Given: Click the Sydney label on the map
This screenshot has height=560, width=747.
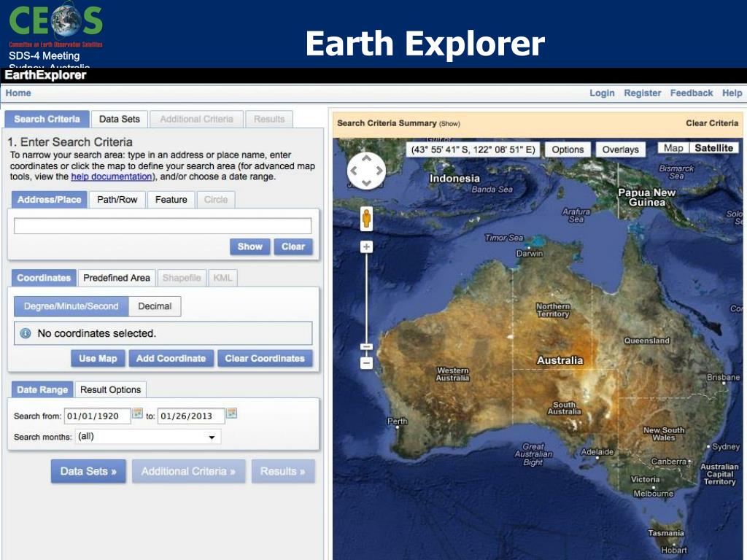Looking at the screenshot, I should click(726, 447).
